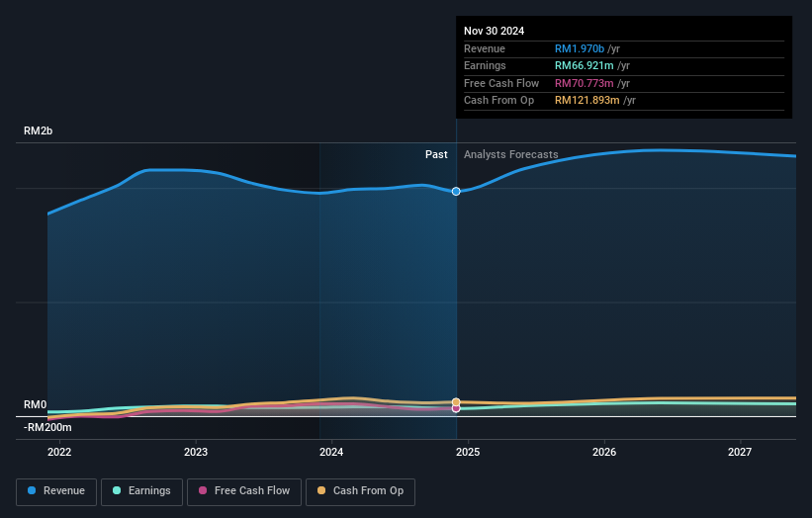This screenshot has height=518, width=812.
Task: Click the Nov 30 2024 tooltip date
Action: 495,31
